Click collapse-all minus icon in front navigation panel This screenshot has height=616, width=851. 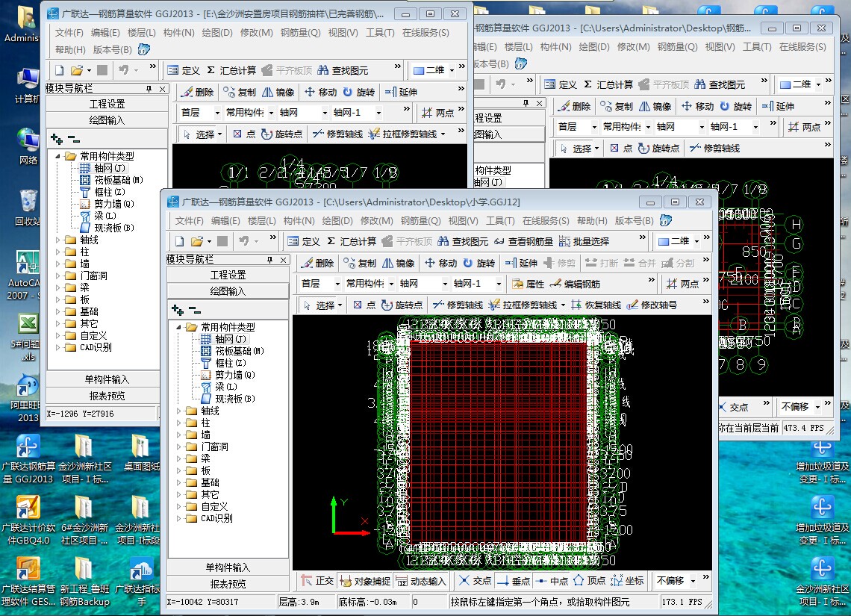click(x=195, y=310)
